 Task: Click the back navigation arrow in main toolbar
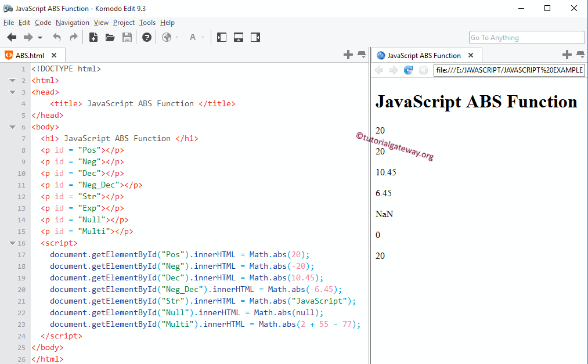tap(12, 38)
